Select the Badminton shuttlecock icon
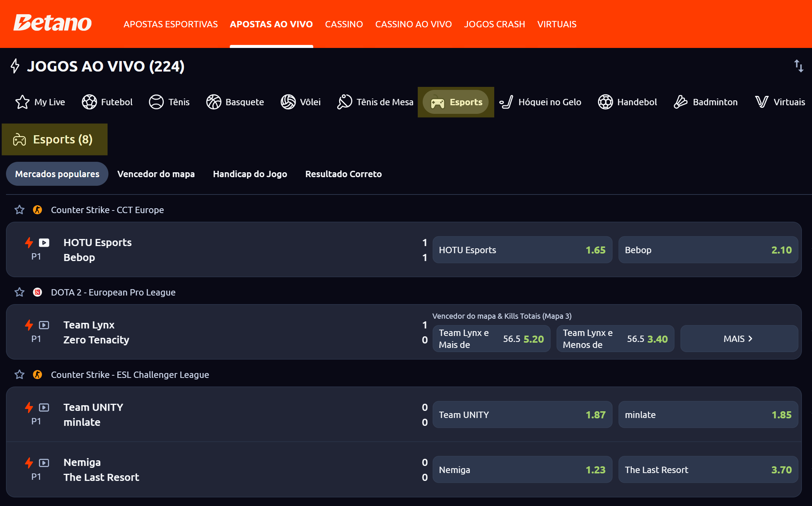This screenshot has height=506, width=812. point(680,102)
